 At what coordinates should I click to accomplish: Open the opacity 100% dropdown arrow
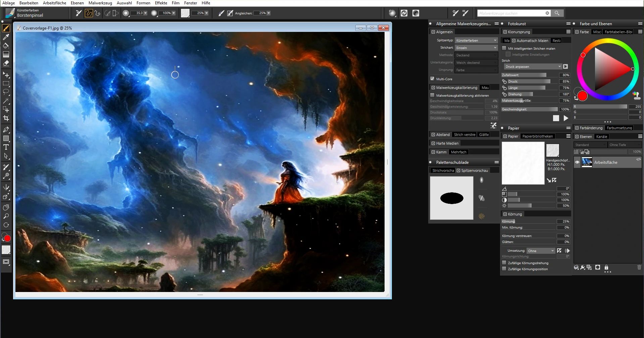[174, 13]
